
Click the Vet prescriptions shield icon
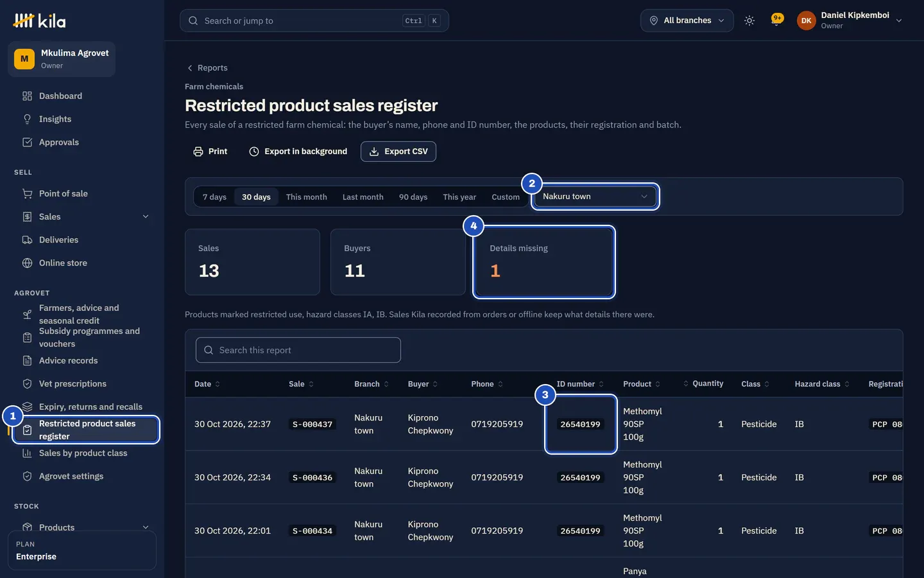(x=27, y=383)
